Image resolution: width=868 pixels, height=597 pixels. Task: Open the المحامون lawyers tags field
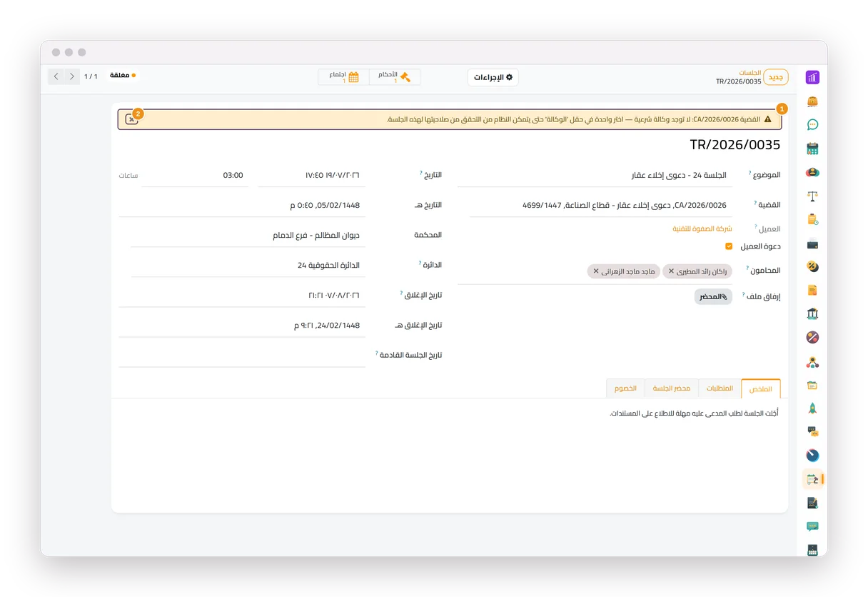coord(595,272)
